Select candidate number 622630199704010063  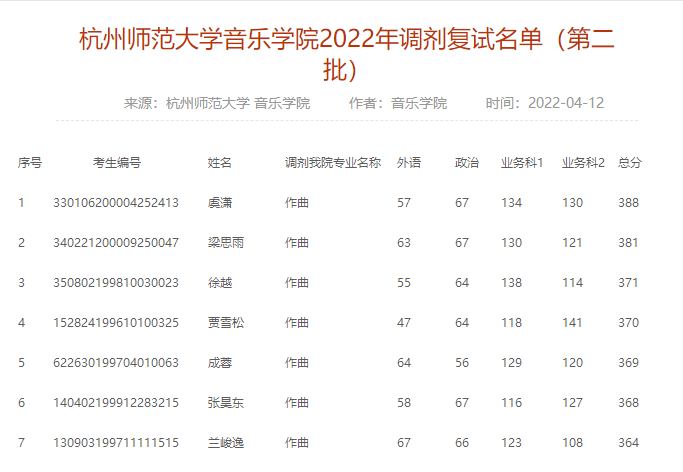tap(116, 363)
